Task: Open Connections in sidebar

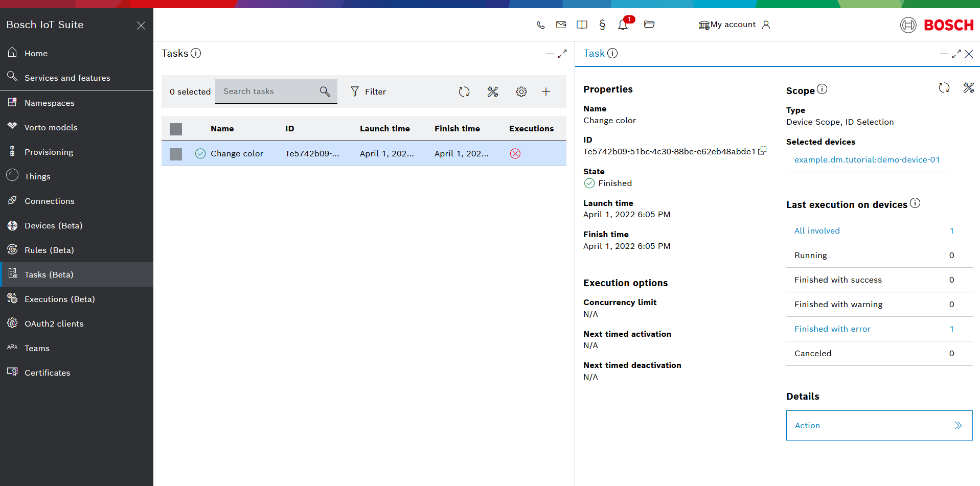Action: [x=77, y=201]
